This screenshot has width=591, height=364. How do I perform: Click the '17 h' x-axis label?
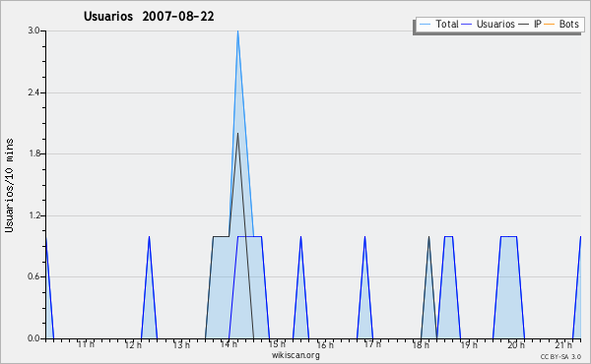coord(372,344)
